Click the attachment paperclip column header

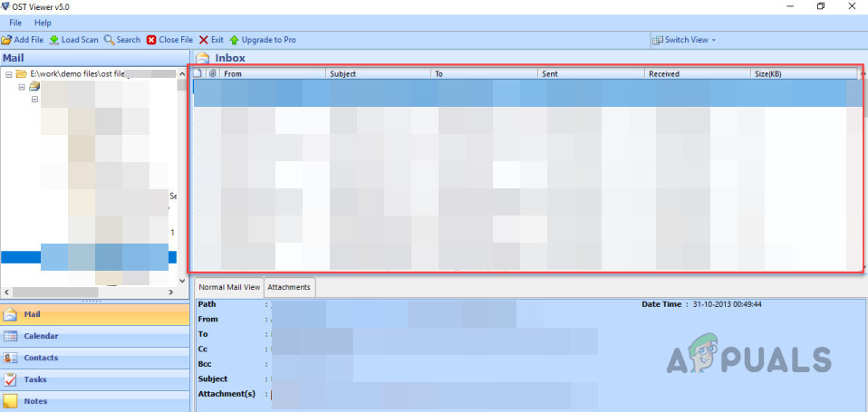pyautogui.click(x=213, y=73)
